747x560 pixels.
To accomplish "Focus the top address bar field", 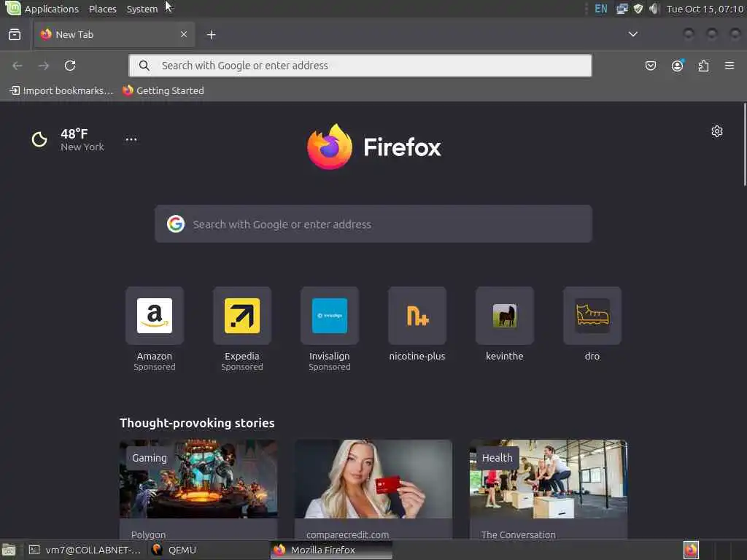I will 360,66.
